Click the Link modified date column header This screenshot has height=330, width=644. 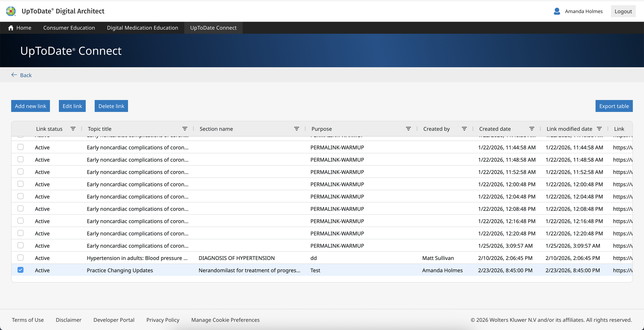point(569,129)
